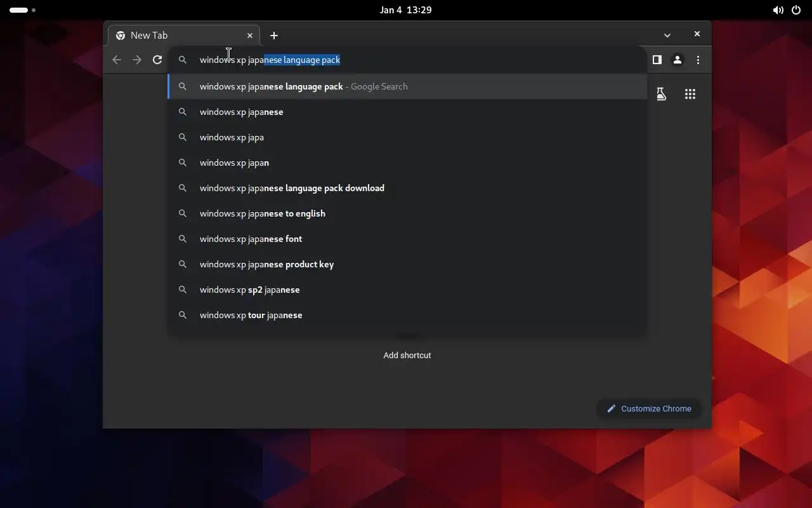
Task: Click the back navigation arrow
Action: tap(117, 60)
